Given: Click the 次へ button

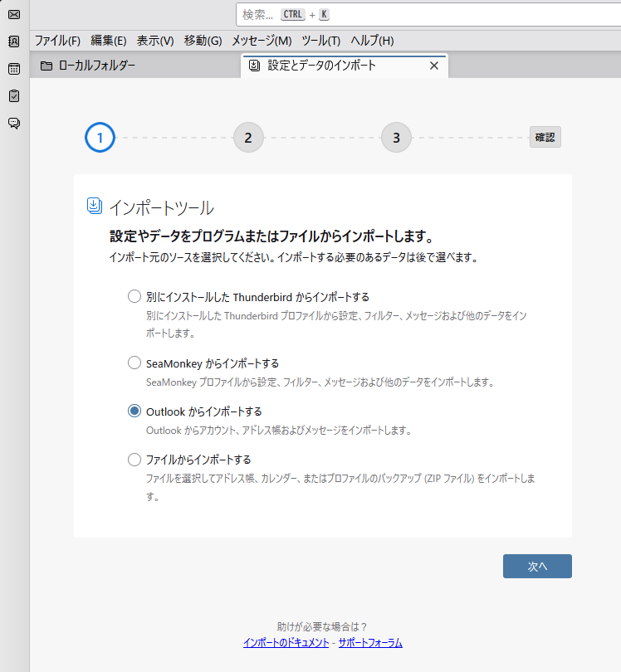Looking at the screenshot, I should 537,566.
